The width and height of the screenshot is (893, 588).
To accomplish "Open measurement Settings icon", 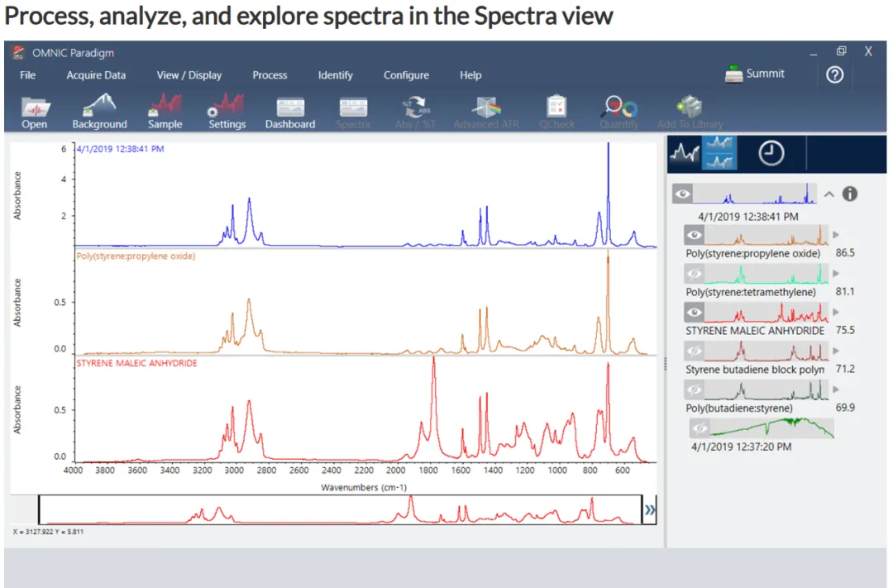I will [227, 106].
